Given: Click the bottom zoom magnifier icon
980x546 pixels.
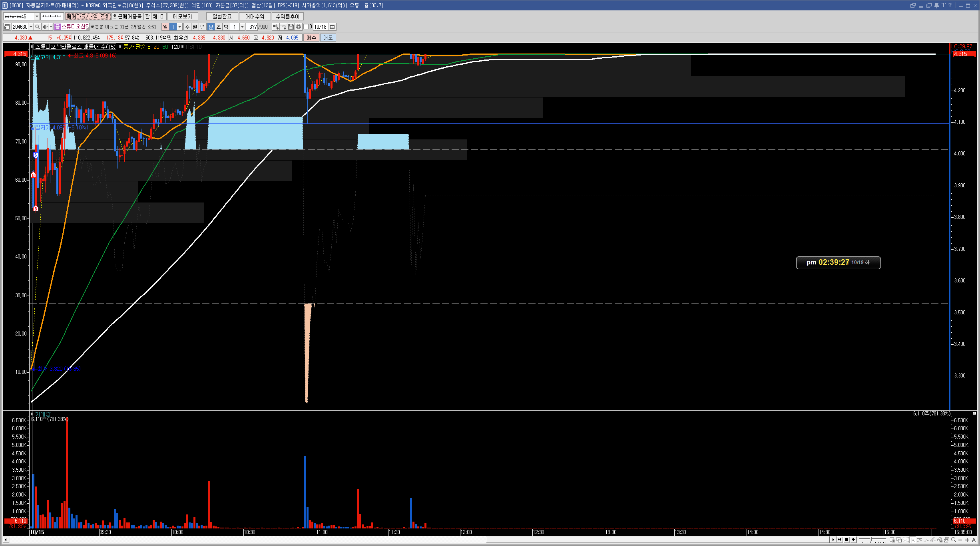Looking at the screenshot, I should click(954, 540).
